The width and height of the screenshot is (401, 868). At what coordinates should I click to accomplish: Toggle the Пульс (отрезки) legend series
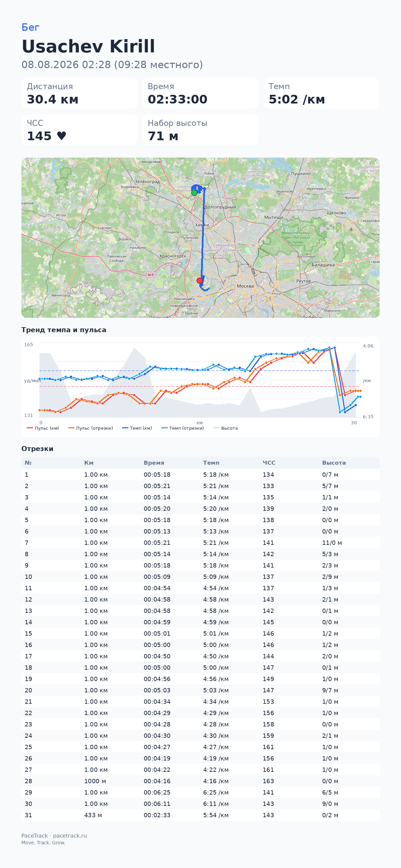tap(90, 428)
